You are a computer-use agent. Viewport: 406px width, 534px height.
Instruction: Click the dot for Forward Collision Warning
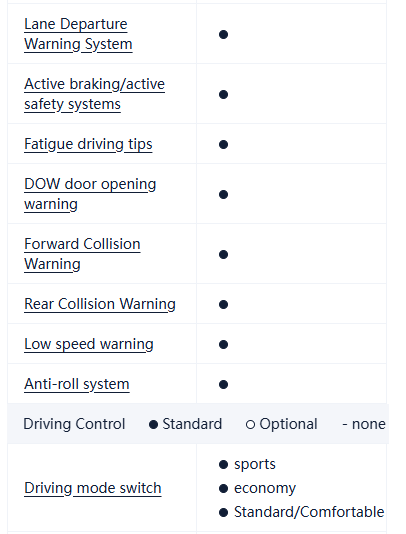click(223, 254)
